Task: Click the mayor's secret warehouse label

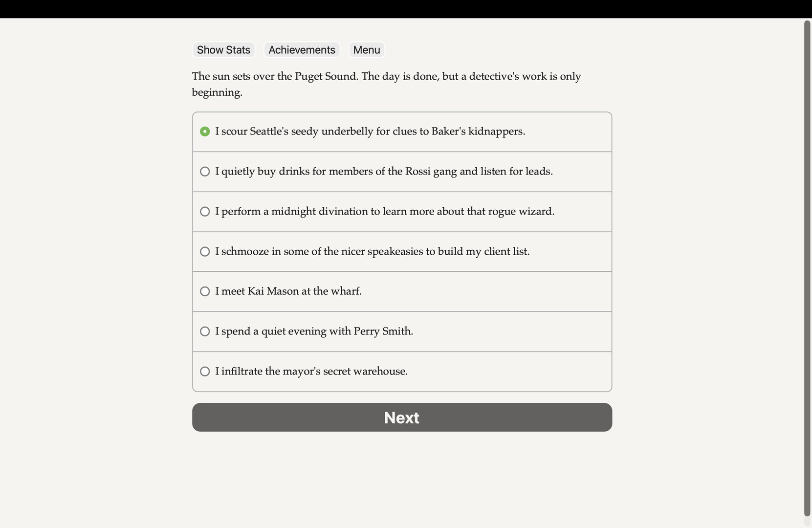Action: click(x=311, y=372)
